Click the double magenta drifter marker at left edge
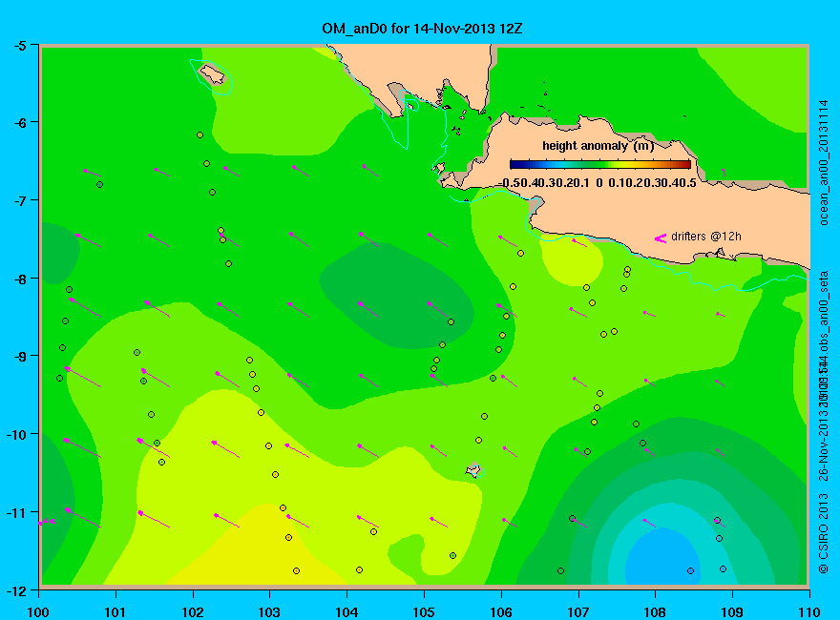The height and width of the screenshot is (620, 840). pos(47,522)
